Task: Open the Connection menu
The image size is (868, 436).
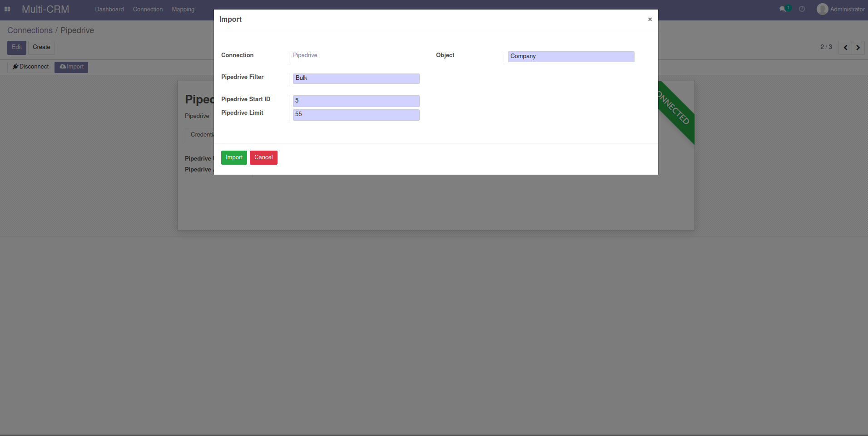Action: pyautogui.click(x=148, y=10)
